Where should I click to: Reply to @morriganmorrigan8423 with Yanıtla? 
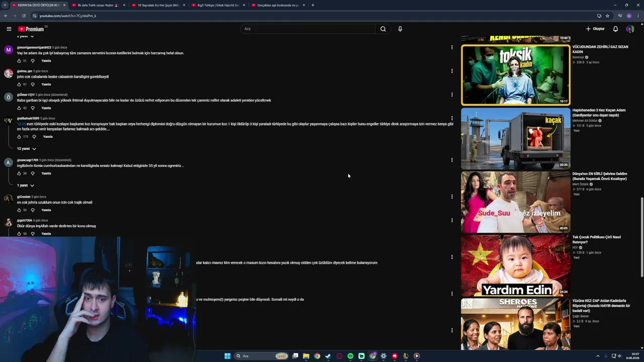pos(46,61)
